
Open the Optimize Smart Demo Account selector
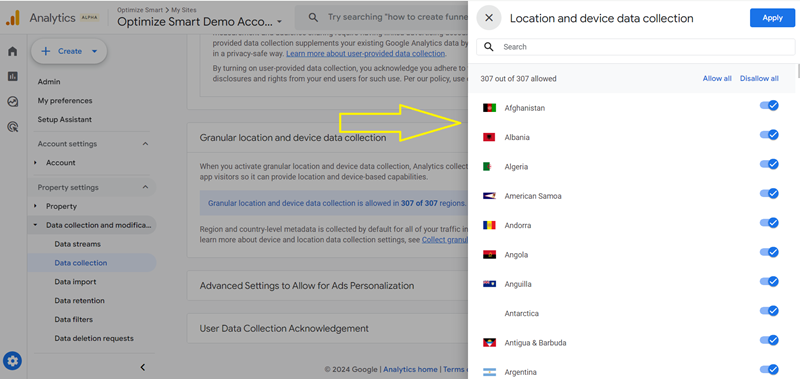tap(199, 21)
